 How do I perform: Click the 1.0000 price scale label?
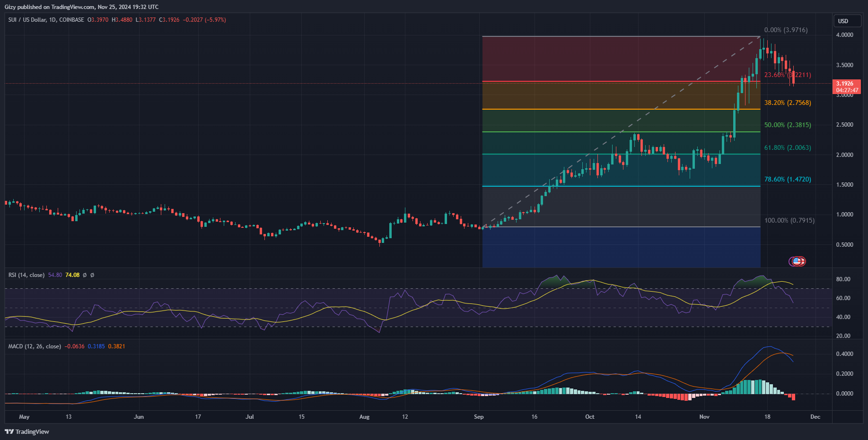pos(844,215)
